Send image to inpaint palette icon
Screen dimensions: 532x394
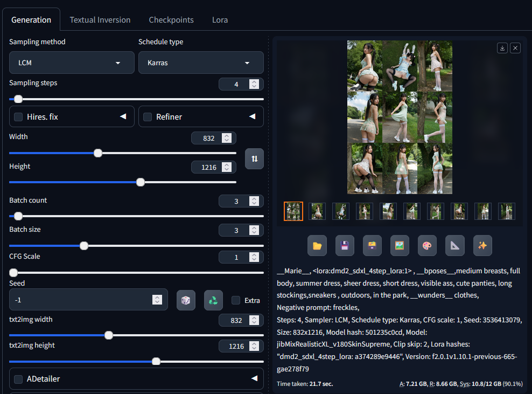pyautogui.click(x=427, y=246)
